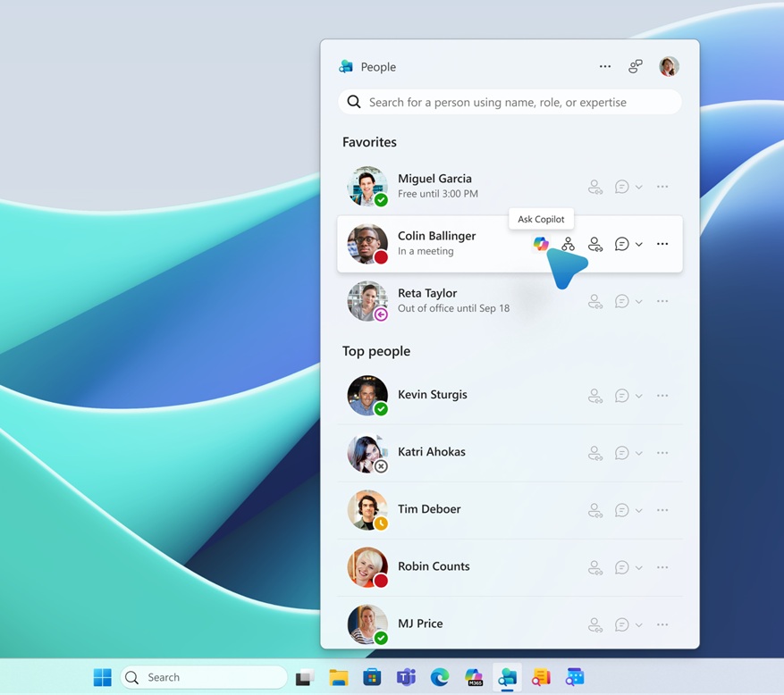Image resolution: width=784 pixels, height=695 pixels.
Task: Open the People app more options menu
Action: click(605, 67)
